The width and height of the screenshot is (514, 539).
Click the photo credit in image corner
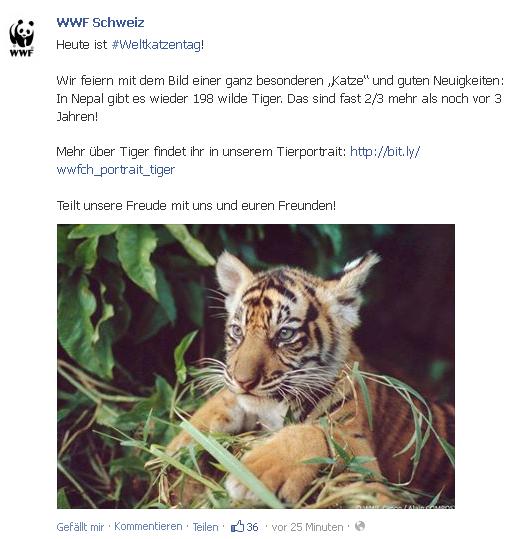point(406,506)
